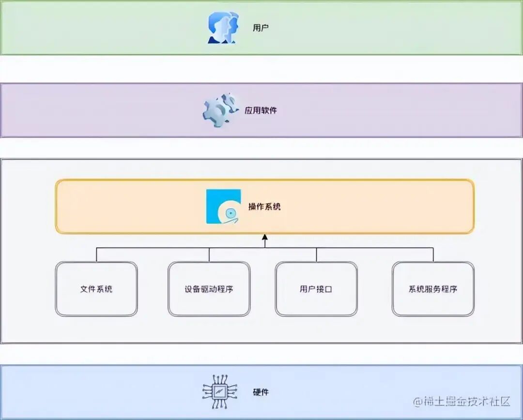
Task: Click the blue disk icon beside 操作系统
Action: tap(224, 205)
